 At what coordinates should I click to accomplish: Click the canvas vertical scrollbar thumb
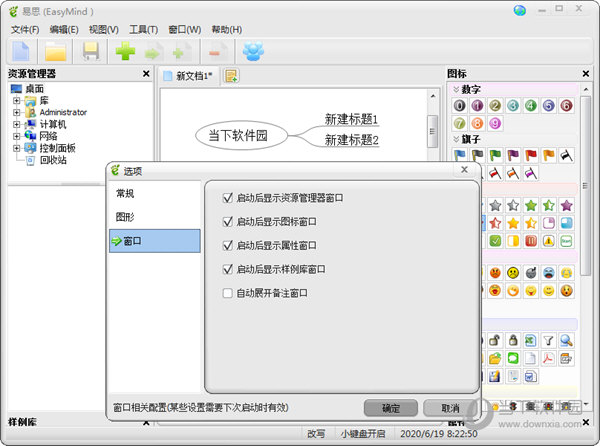(x=432, y=131)
